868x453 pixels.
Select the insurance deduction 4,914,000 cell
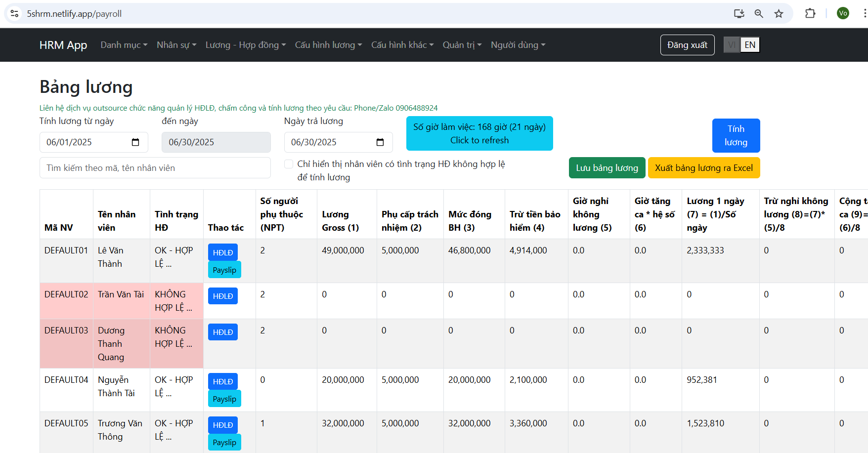536,261
